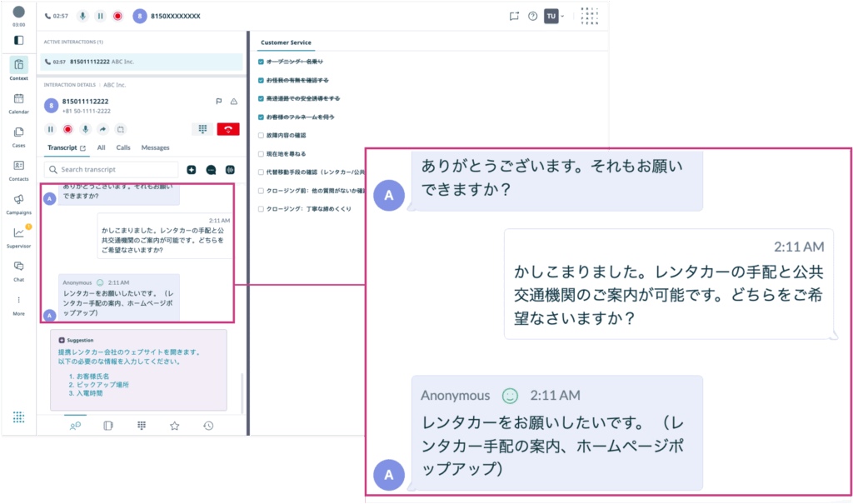Open the dial pad next to hang-up

202,129
